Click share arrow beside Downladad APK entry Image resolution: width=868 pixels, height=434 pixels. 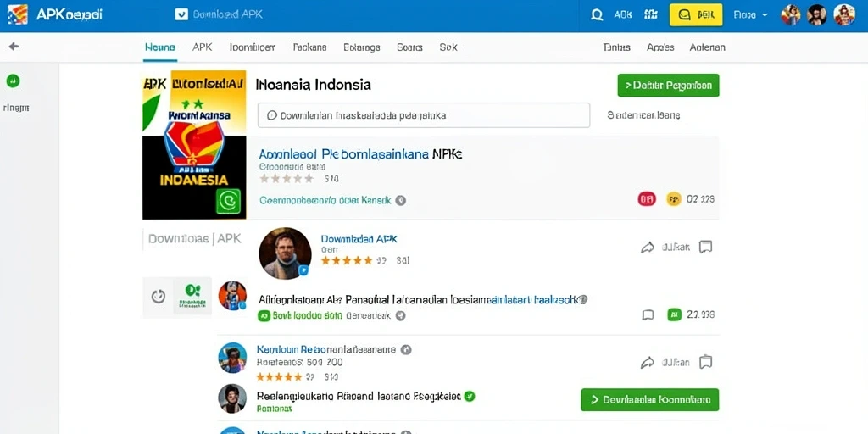click(x=647, y=248)
